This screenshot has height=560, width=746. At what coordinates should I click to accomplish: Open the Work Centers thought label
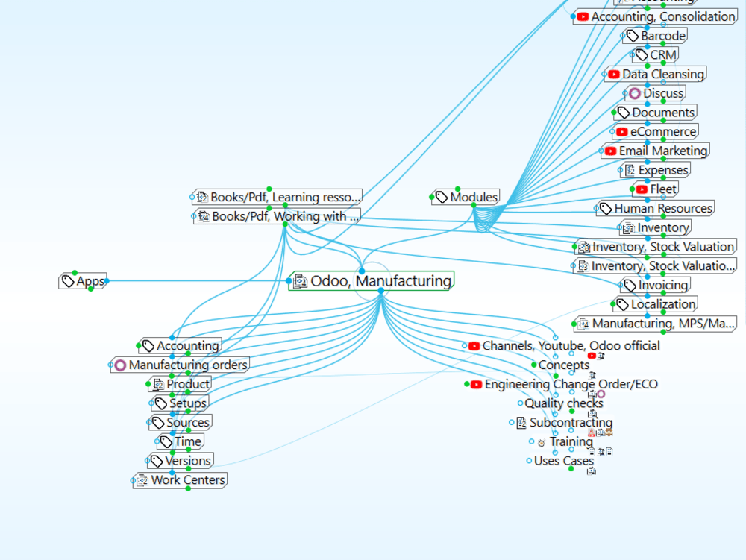[188, 480]
